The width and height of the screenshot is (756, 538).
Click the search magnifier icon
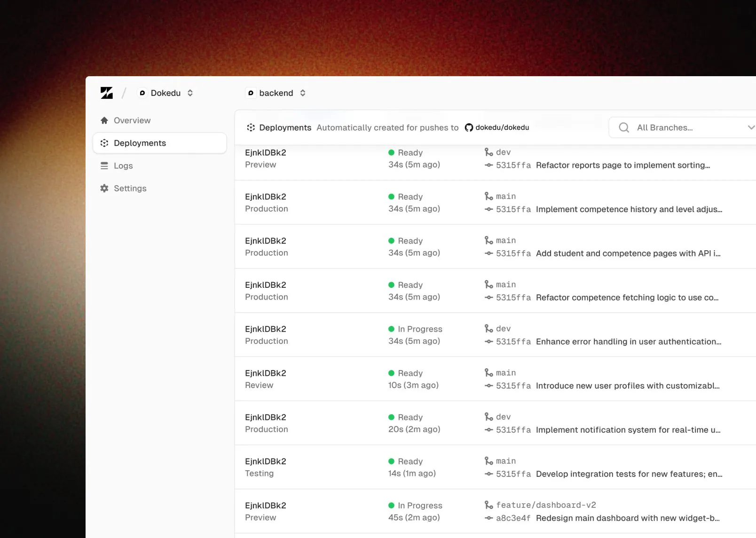(x=624, y=127)
